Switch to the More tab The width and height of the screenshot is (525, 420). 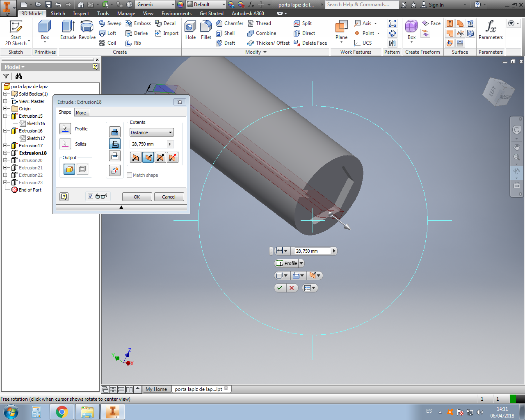click(x=81, y=113)
